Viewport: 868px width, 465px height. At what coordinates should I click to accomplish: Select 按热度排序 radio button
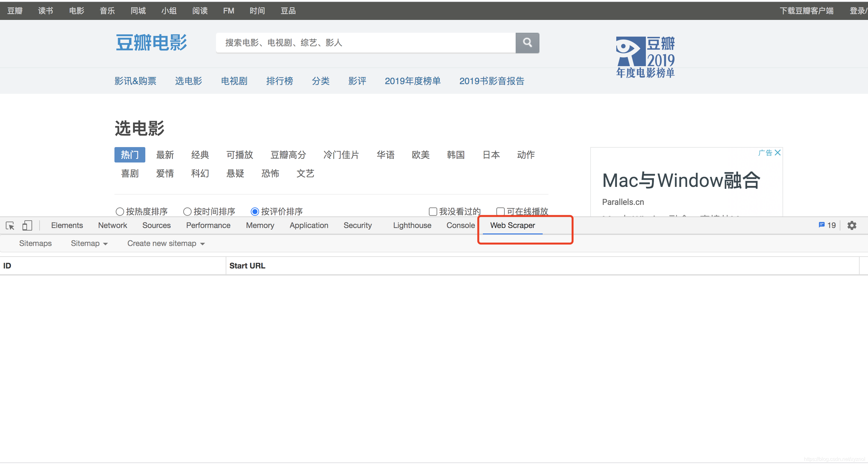(x=120, y=211)
